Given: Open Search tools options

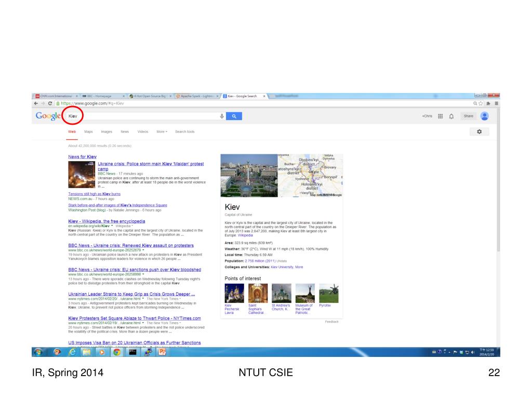Looking at the screenshot, I should [185, 131].
